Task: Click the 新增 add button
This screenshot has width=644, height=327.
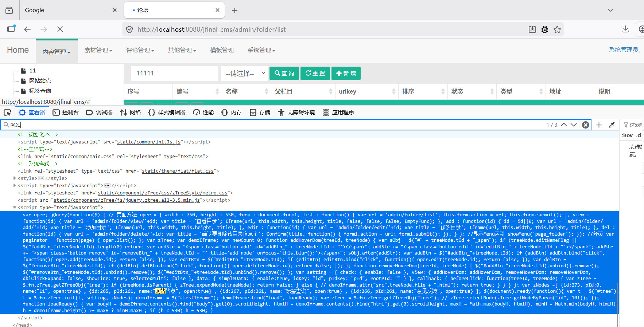Action: pos(346,73)
